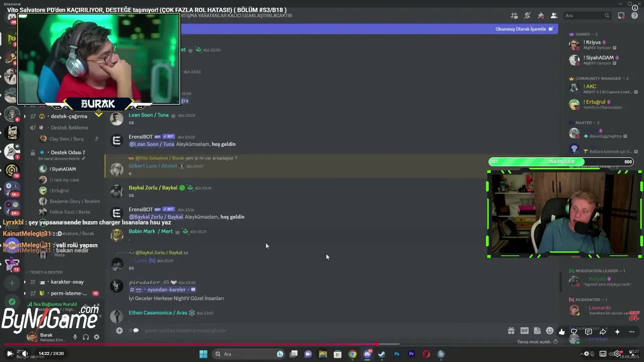Open the pinned messages pin icon
This screenshot has height=362, width=644.
[x=541, y=16]
